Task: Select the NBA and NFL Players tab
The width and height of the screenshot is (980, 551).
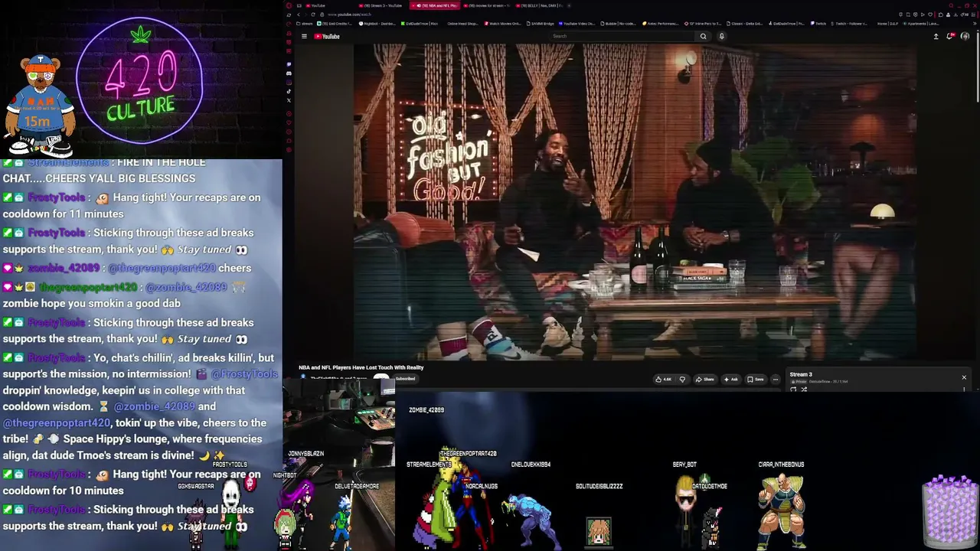Action: (435, 5)
